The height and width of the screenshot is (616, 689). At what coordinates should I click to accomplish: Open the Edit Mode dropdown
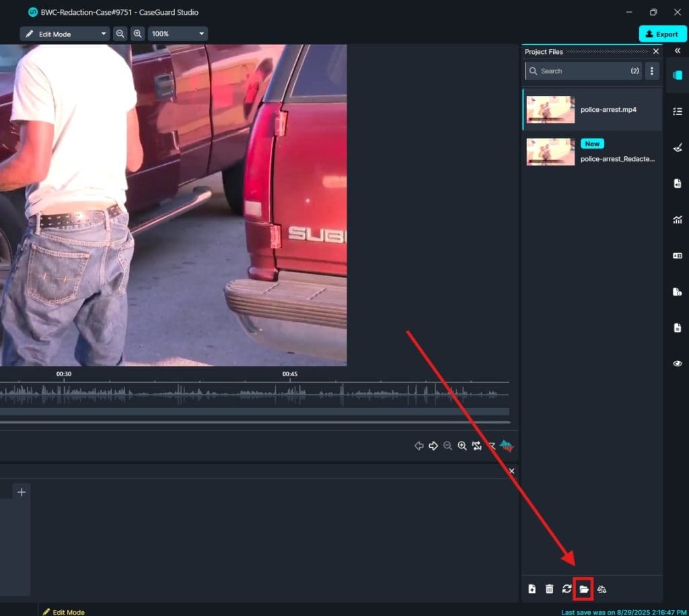click(65, 34)
